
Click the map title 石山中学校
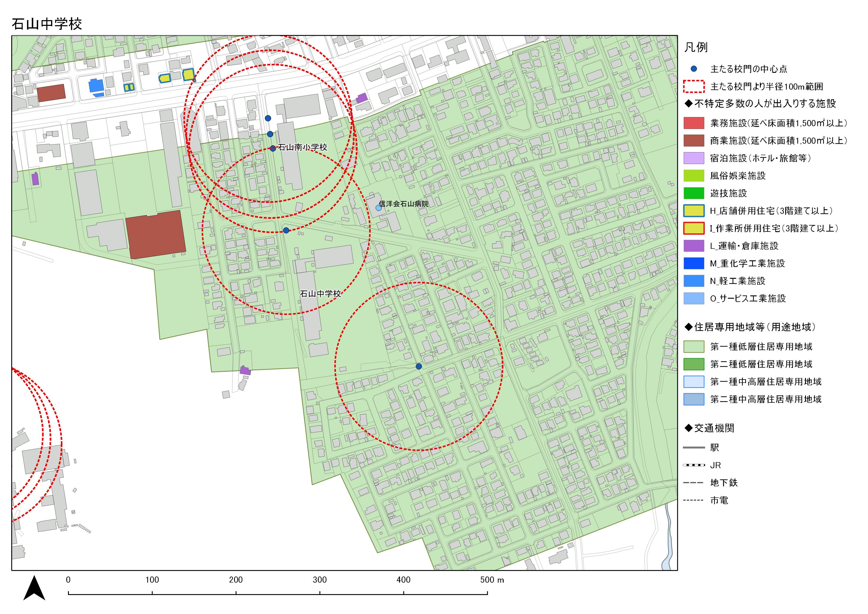click(x=47, y=23)
